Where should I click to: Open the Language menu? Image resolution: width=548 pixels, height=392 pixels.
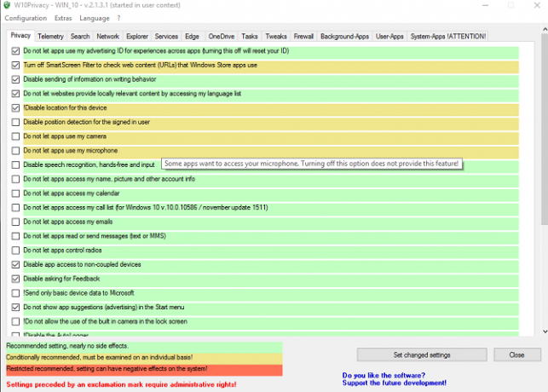[x=95, y=18]
